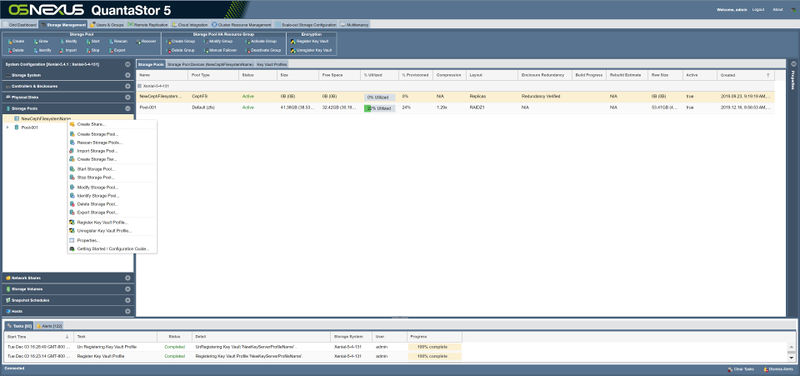Expand the Network Shares section
This screenshot has height=376, width=800.
point(128,278)
